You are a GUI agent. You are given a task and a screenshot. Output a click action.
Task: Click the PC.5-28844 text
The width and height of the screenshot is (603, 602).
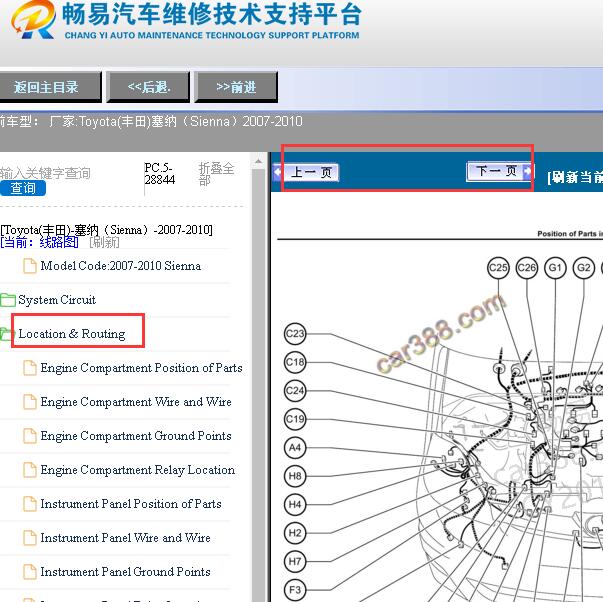[160, 174]
